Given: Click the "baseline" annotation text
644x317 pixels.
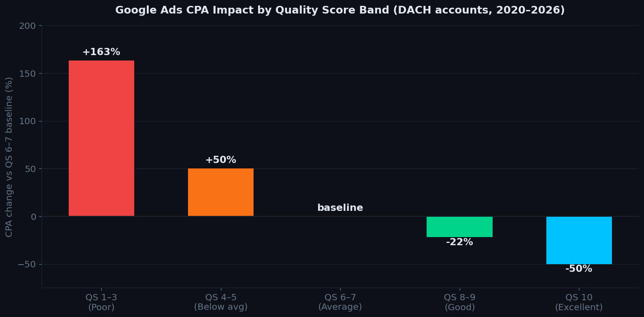Looking at the screenshot, I should 340,208.
